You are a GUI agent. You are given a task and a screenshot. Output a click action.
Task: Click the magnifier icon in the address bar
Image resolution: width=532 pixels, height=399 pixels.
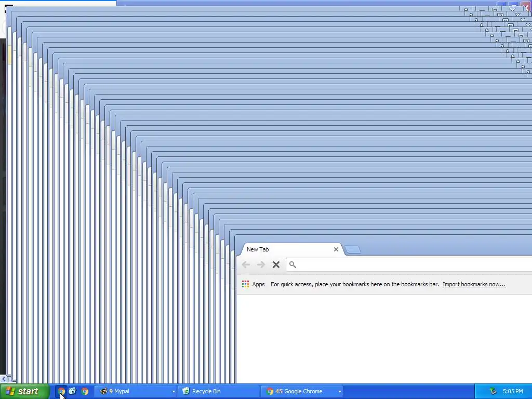pos(292,264)
